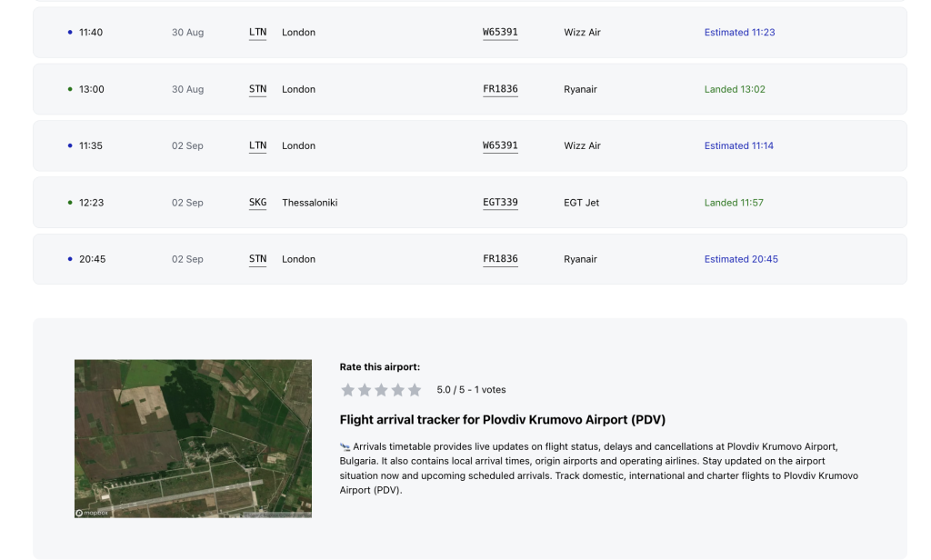Click Thessaloniki origin city
The width and height of the screenshot is (931, 560).
(310, 203)
